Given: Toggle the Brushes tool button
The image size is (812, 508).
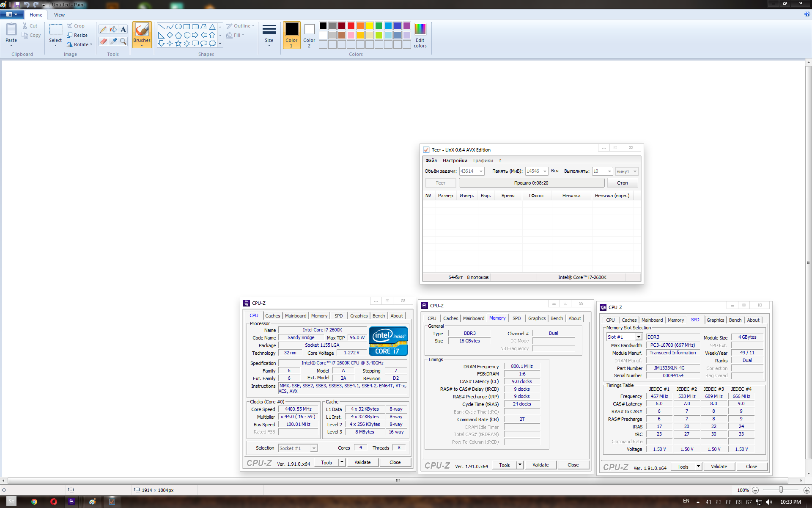Looking at the screenshot, I should 142,34.
